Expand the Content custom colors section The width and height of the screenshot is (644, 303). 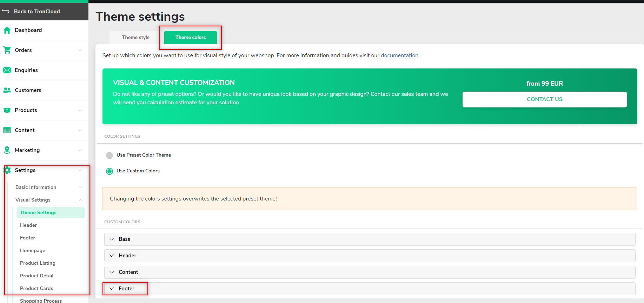coord(370,272)
